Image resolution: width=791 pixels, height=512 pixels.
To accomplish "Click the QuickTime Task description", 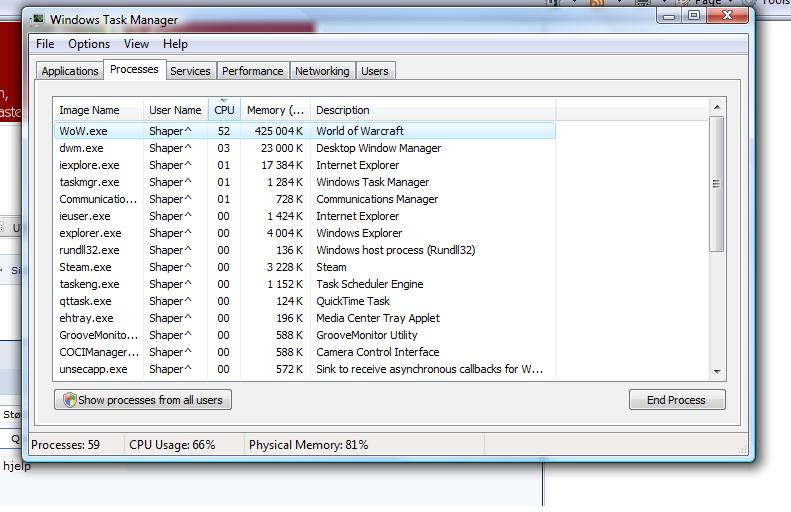I will (353, 301).
